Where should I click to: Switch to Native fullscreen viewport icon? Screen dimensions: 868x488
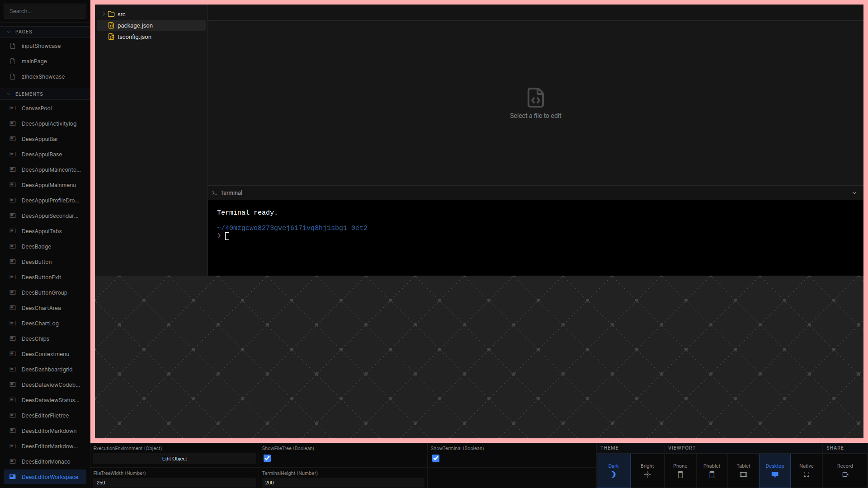point(806,474)
